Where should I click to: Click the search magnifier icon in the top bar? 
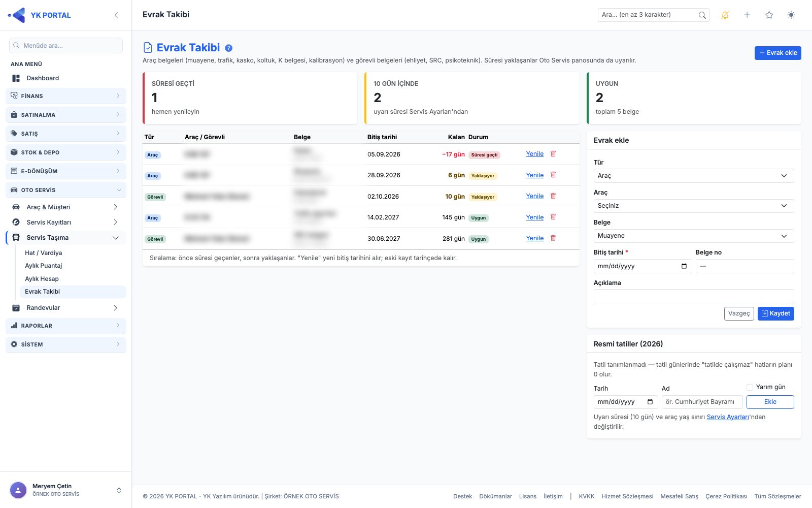[x=702, y=15]
